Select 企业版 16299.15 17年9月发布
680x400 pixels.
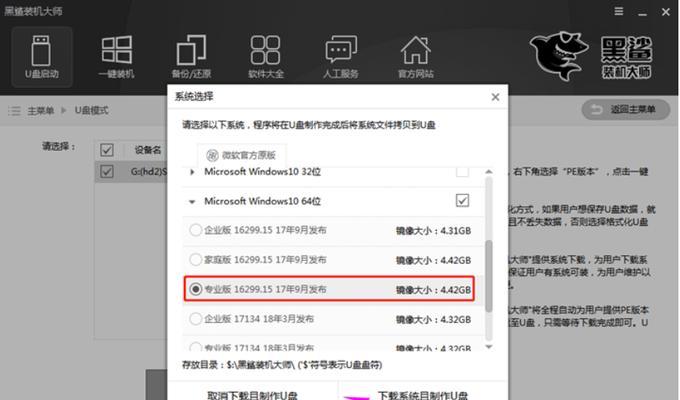click(x=196, y=230)
